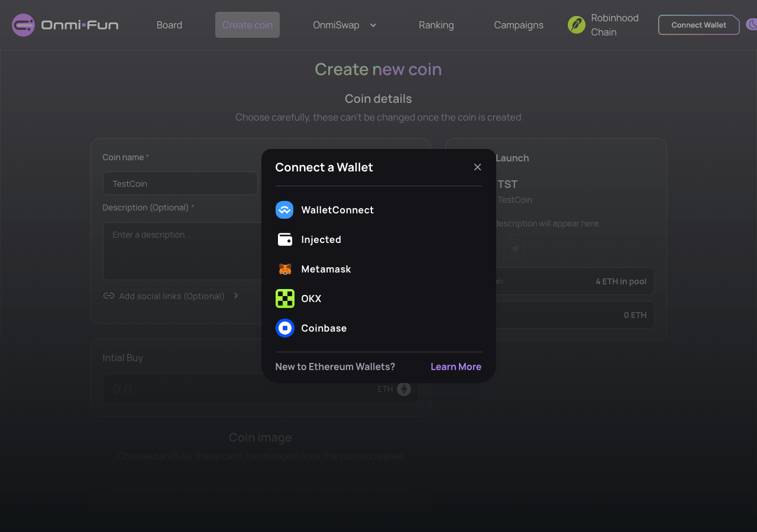Expand the OnmiSwap dropdown chevron
Screen dimensions: 757x532
pyautogui.click(x=373, y=25)
